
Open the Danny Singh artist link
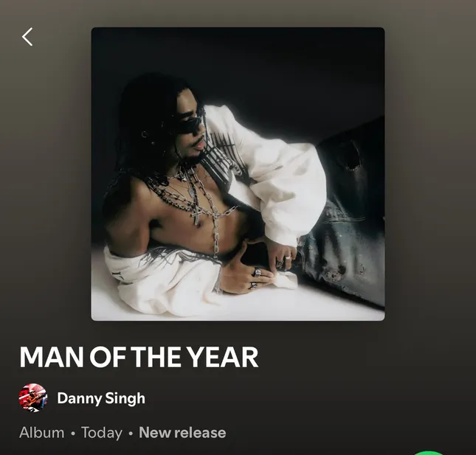(101, 398)
